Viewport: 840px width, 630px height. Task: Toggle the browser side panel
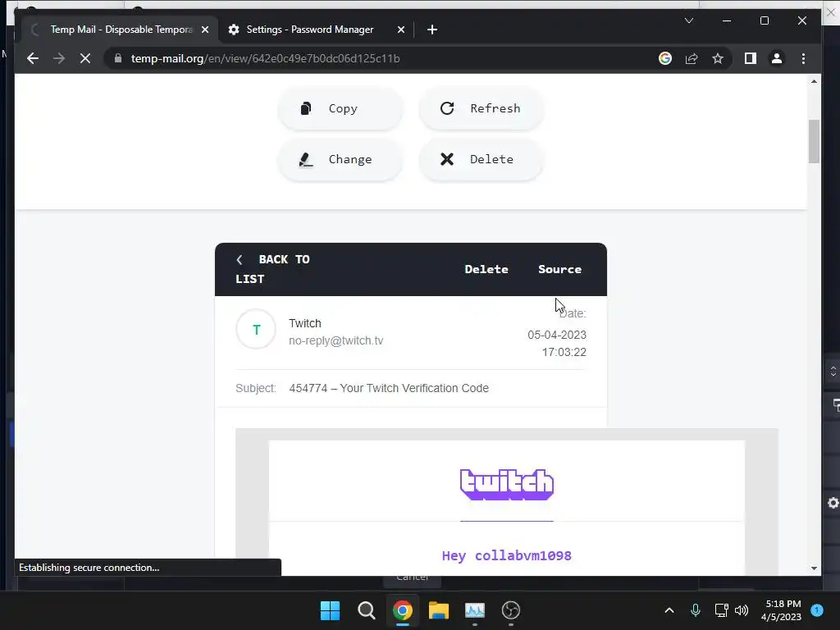[751, 58]
